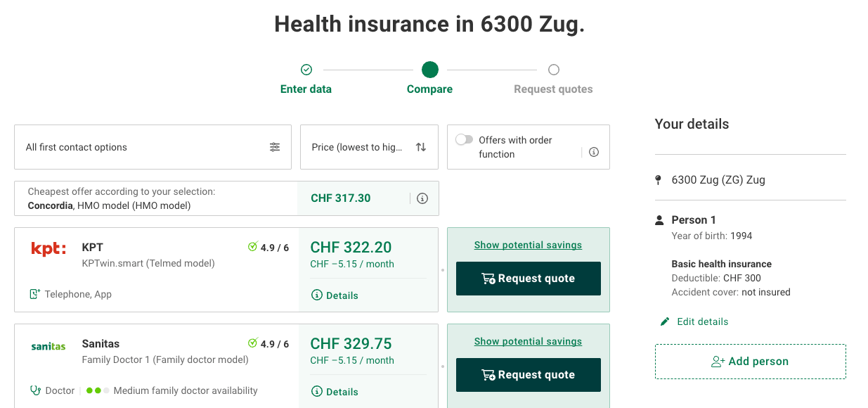Click the KPT logo
Viewport: 868px width, 408px height.
pos(48,248)
